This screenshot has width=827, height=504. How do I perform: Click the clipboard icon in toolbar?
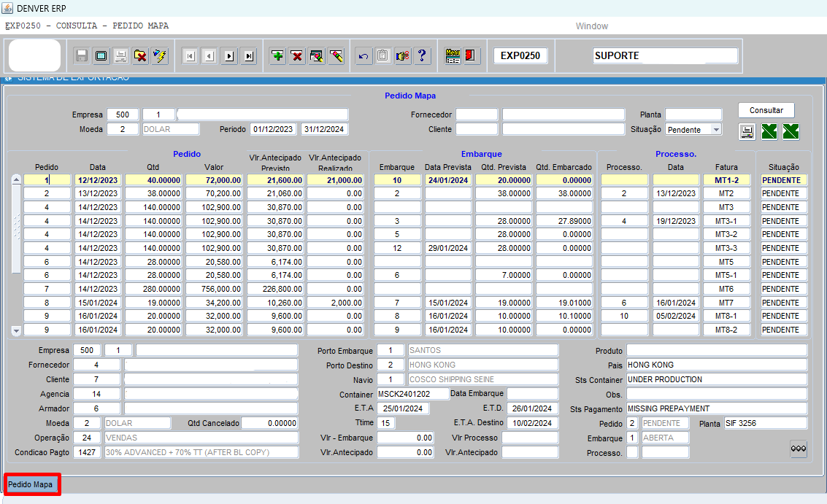click(383, 56)
